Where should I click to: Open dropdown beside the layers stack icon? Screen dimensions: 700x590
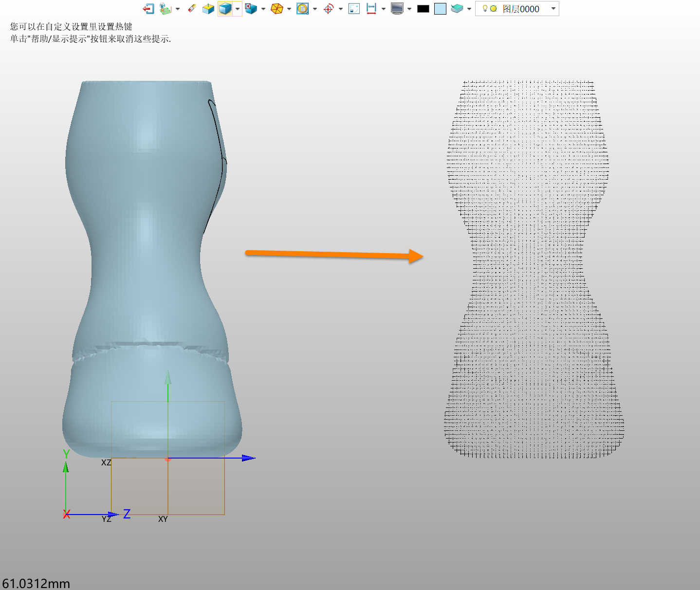pyautogui.click(x=469, y=9)
